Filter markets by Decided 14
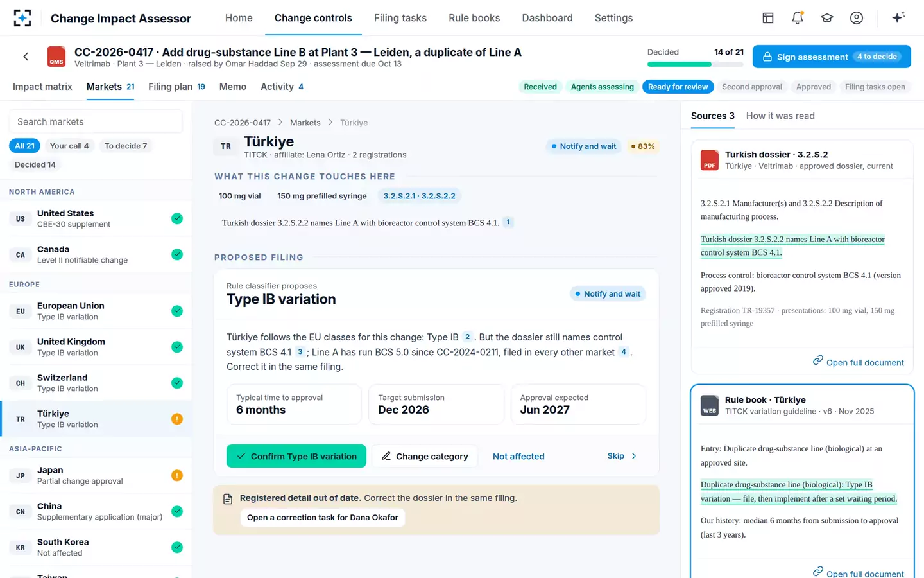The height and width of the screenshot is (578, 924). [35, 164]
